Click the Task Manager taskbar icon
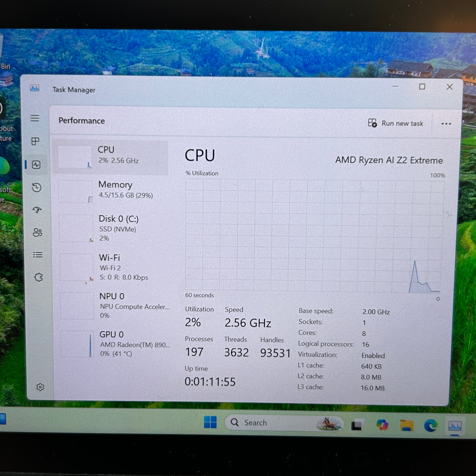Viewport: 476px width, 476px height. 455,426
